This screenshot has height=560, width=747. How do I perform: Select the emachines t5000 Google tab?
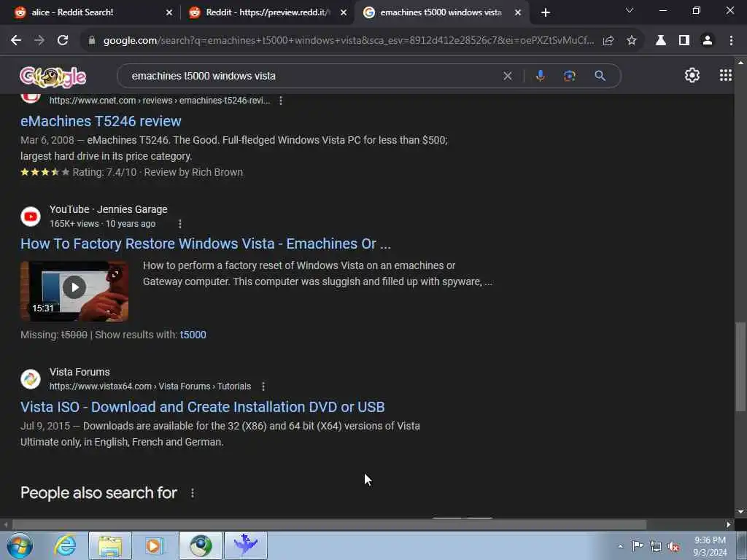coord(440,12)
